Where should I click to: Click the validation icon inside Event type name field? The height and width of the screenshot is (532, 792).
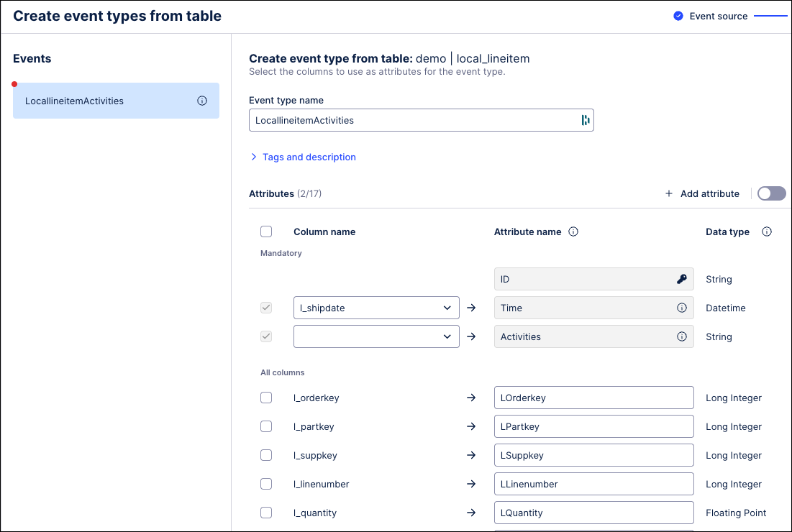pyautogui.click(x=584, y=120)
